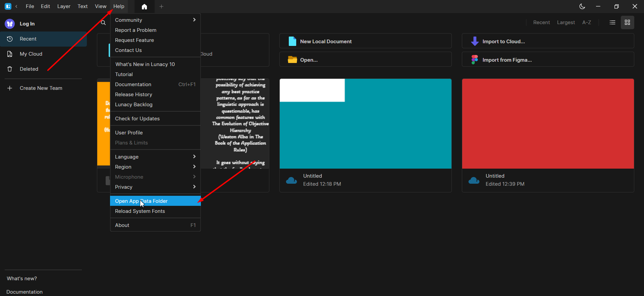Image resolution: width=644 pixels, height=296 pixels.
Task: Close the Help menu
Action: [119, 6]
